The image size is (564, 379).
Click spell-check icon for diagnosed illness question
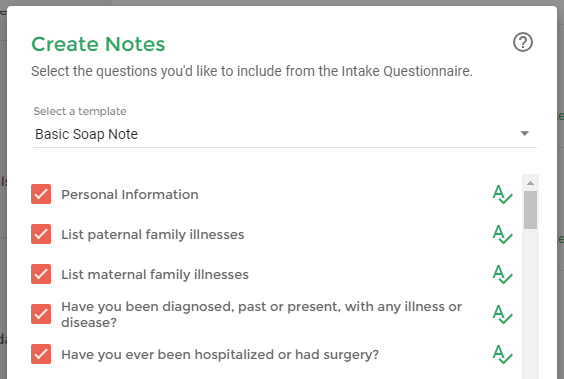(x=502, y=314)
